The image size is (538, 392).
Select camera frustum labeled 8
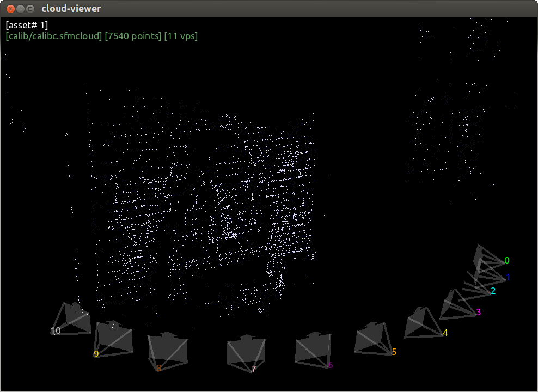[x=168, y=351]
